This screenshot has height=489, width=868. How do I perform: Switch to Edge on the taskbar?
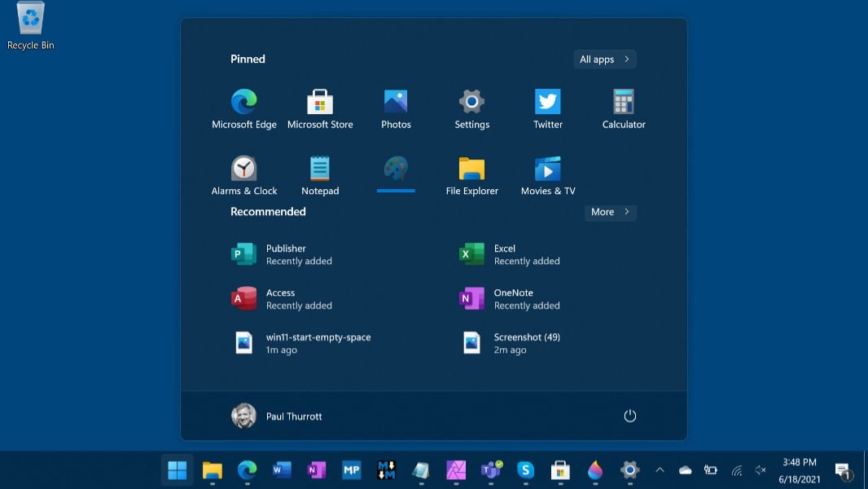coord(247,470)
